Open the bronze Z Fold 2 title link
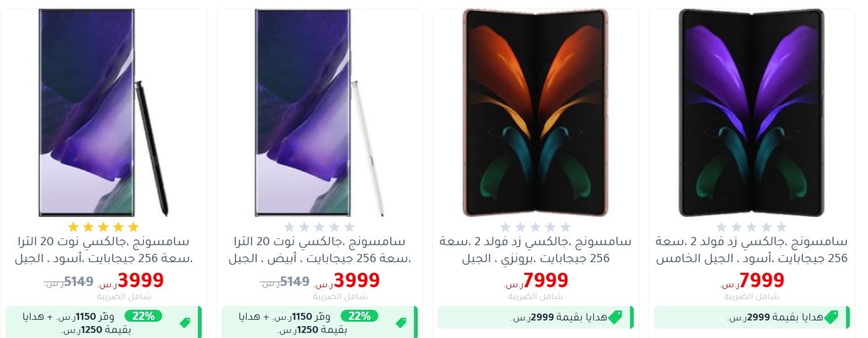The image size is (868, 338). (x=535, y=250)
